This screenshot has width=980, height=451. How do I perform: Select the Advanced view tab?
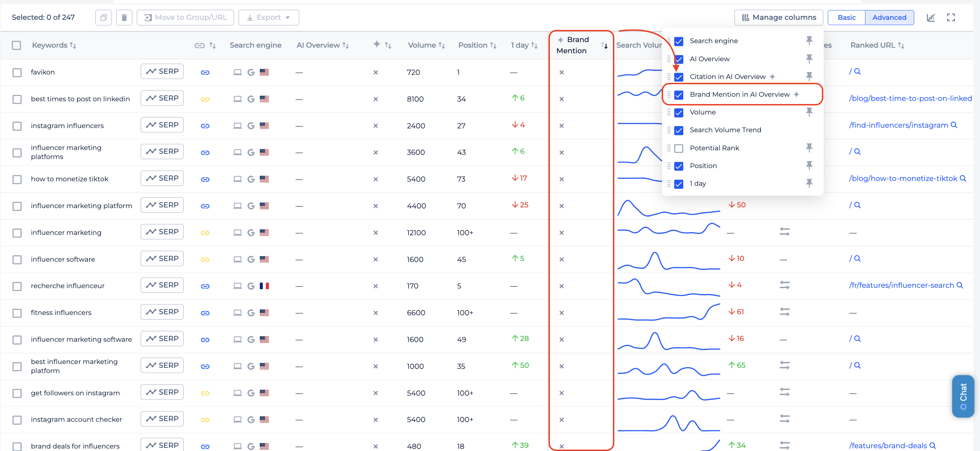pyautogui.click(x=889, y=17)
